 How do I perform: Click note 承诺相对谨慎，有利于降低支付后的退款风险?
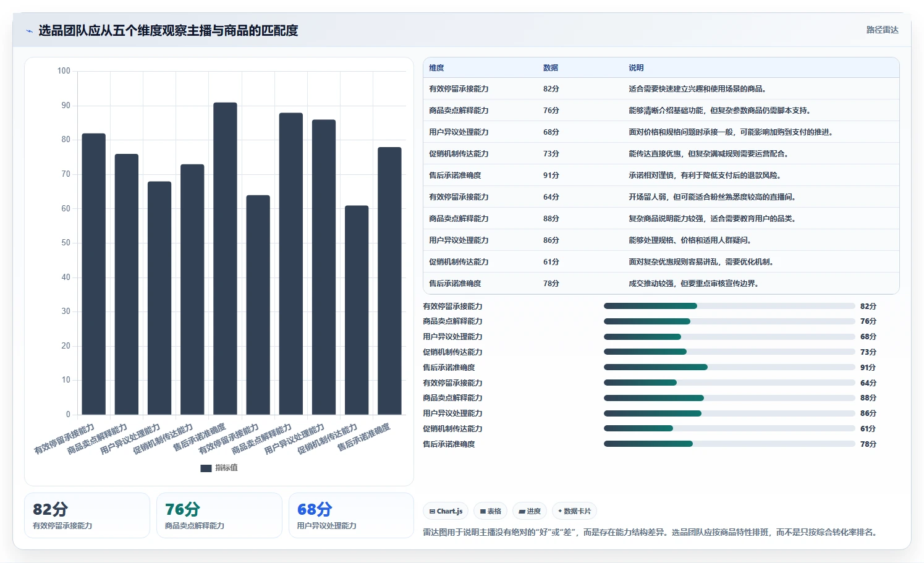pos(705,176)
